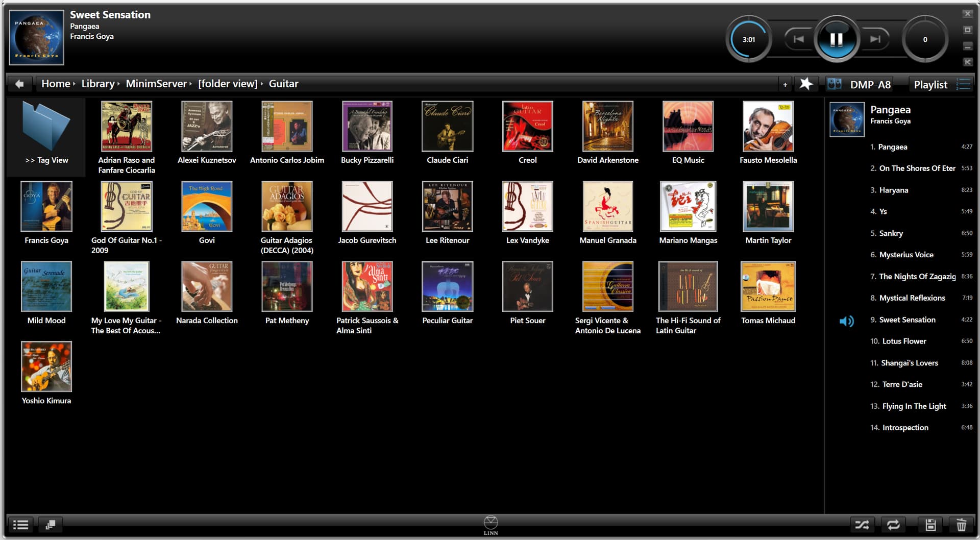Skip to the previous track
Image resolution: width=980 pixels, height=540 pixels.
[799, 39]
